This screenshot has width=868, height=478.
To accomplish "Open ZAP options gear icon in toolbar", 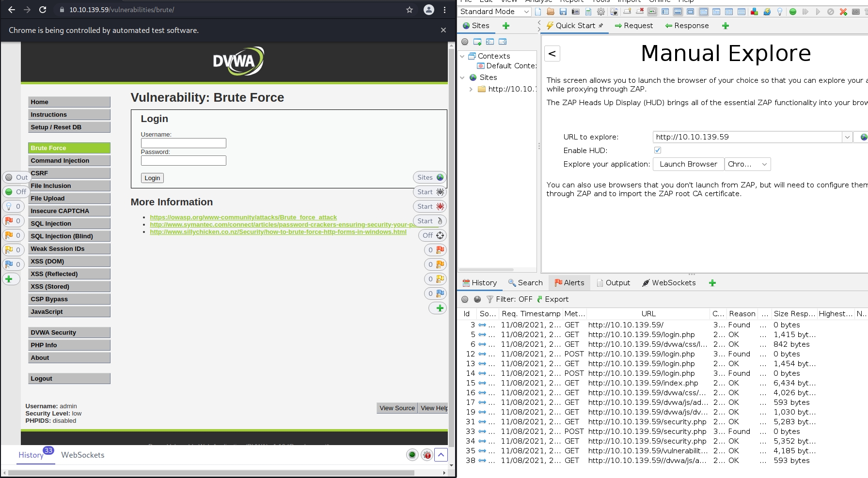I will [601, 12].
